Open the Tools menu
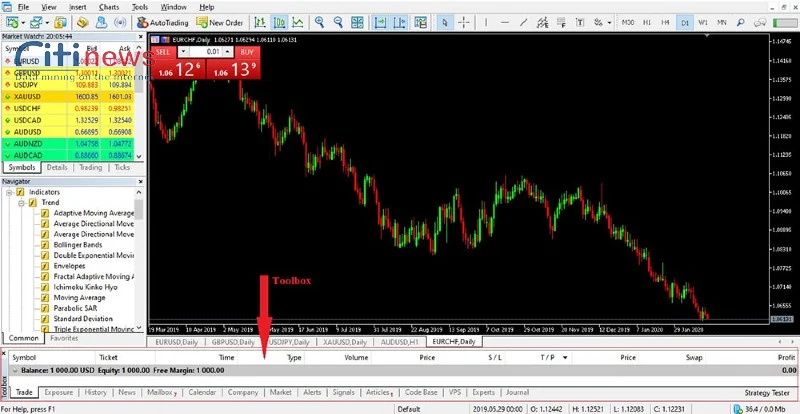 pos(140,7)
